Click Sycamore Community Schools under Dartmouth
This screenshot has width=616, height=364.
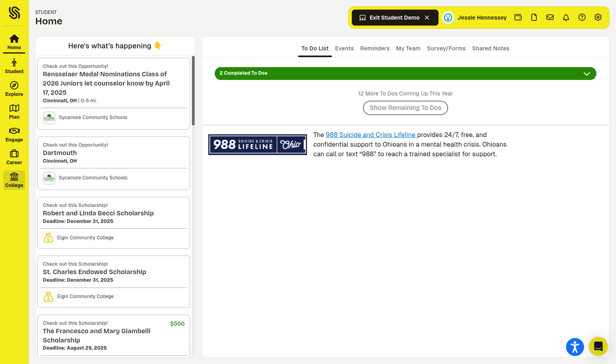93,178
